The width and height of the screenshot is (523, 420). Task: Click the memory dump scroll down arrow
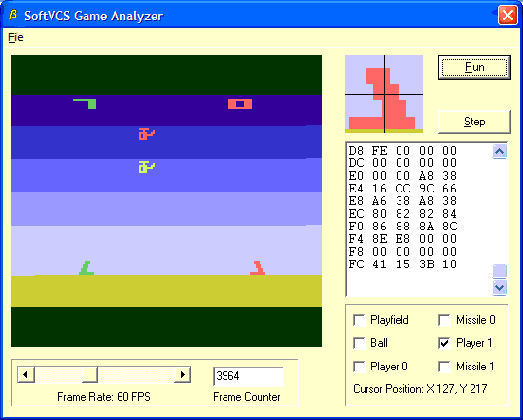coord(499,287)
